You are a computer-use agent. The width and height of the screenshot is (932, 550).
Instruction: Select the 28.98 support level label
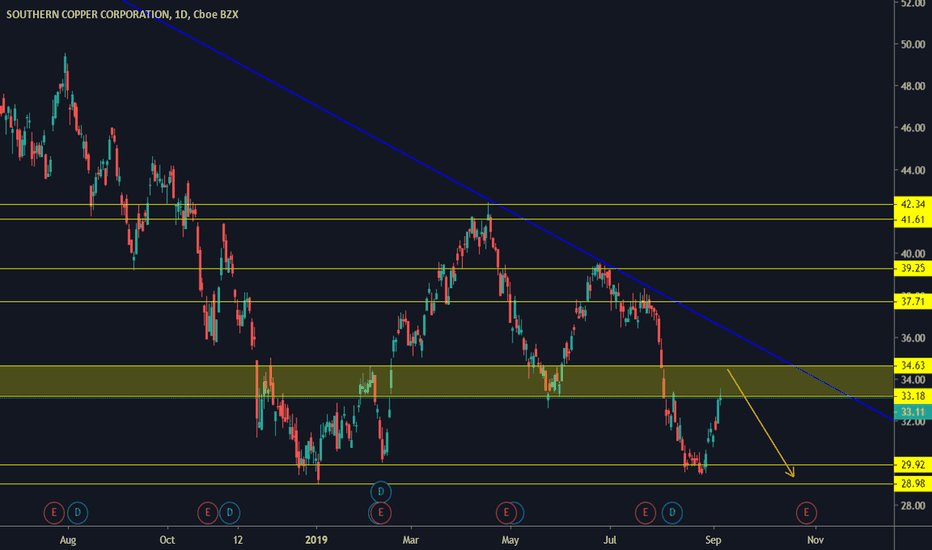pyautogui.click(x=912, y=483)
